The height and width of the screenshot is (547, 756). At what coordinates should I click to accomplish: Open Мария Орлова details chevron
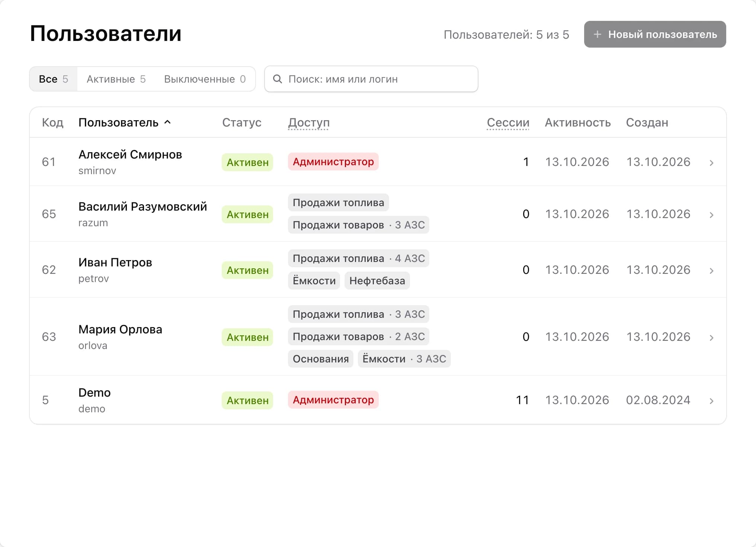[711, 338]
